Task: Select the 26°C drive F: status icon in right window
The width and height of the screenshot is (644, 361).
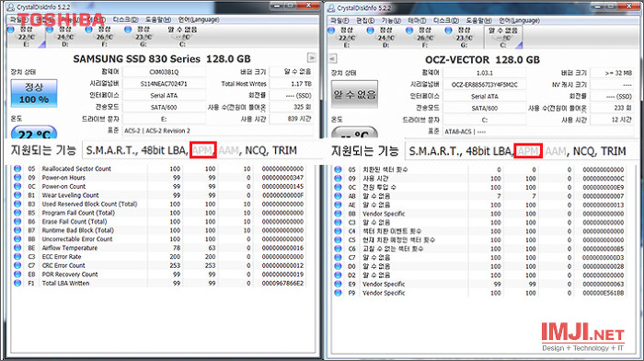Action: coord(424,38)
